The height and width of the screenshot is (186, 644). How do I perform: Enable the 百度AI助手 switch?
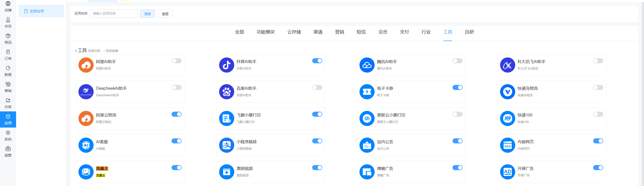[317, 87]
